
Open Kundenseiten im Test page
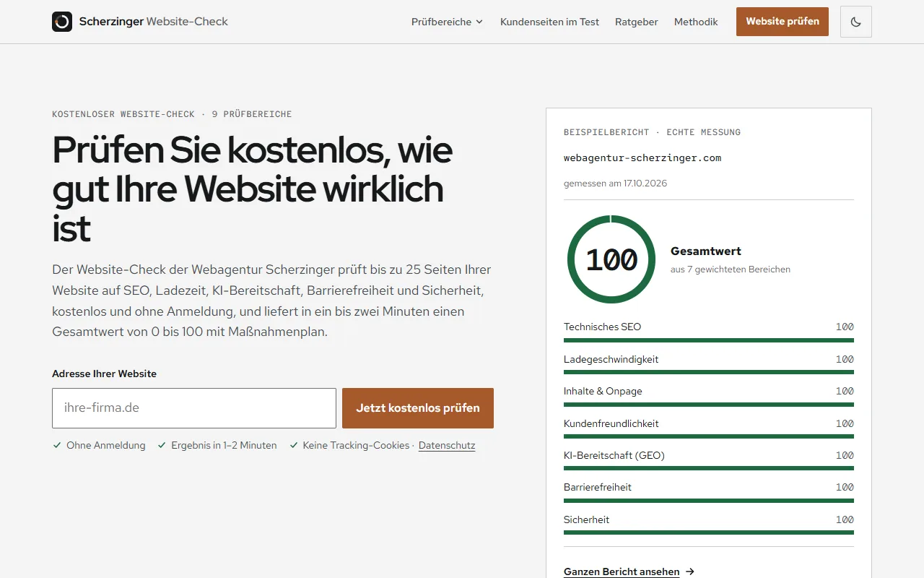click(x=549, y=22)
